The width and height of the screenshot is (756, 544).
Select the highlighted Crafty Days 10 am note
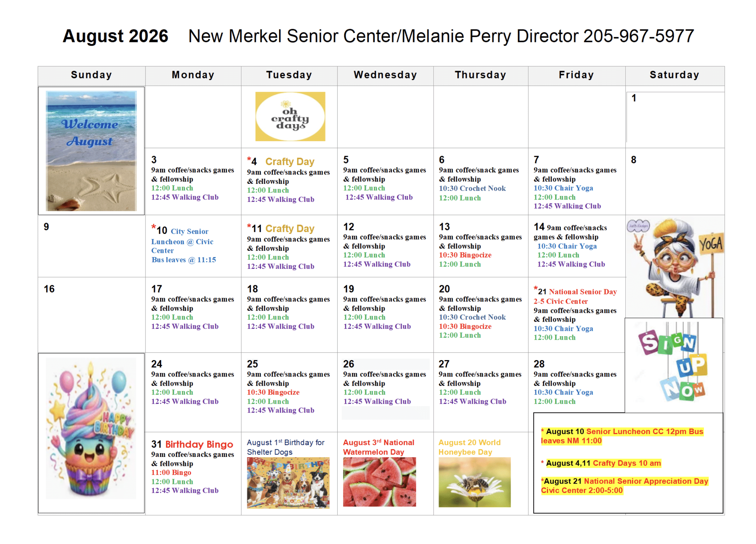coord(604,463)
